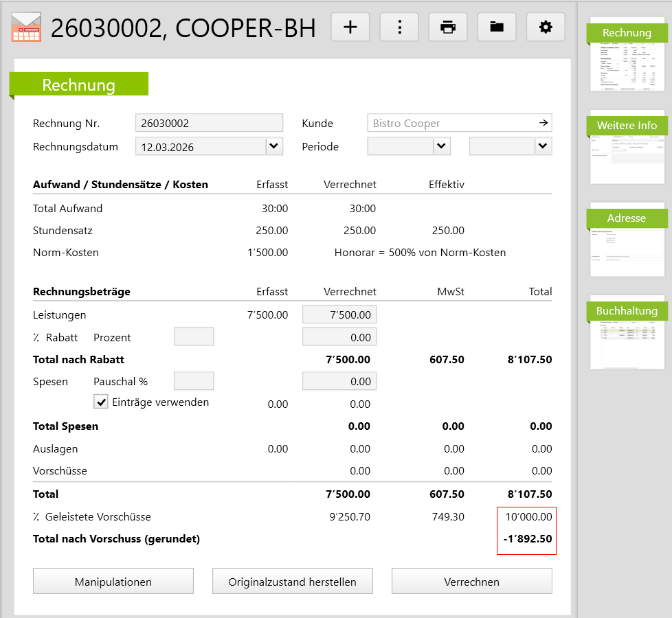This screenshot has width=672, height=618.
Task: Open the three-dot more options menu
Action: tap(399, 27)
